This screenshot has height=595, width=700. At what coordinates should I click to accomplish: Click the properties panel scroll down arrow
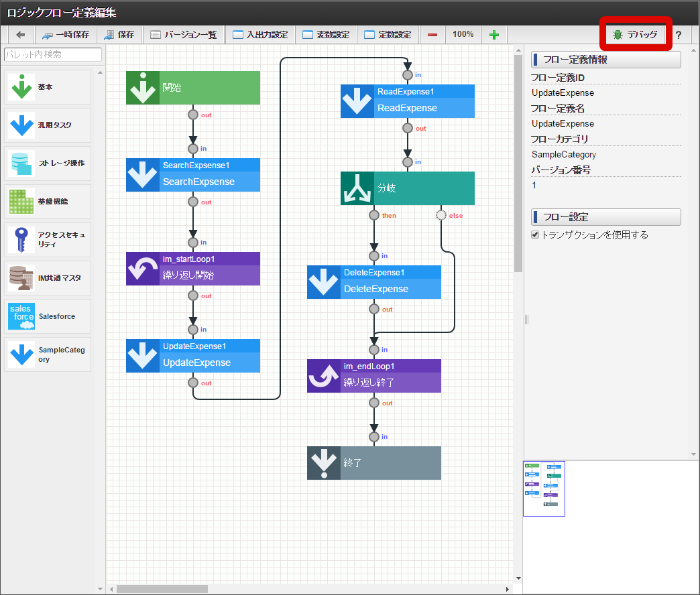point(693,454)
